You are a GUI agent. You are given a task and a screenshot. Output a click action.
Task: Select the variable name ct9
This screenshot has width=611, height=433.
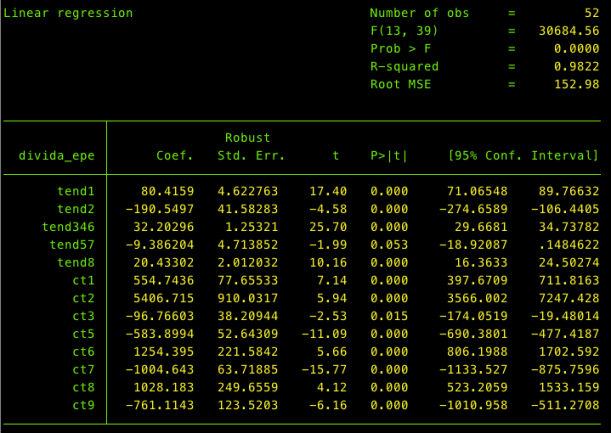click(x=83, y=404)
